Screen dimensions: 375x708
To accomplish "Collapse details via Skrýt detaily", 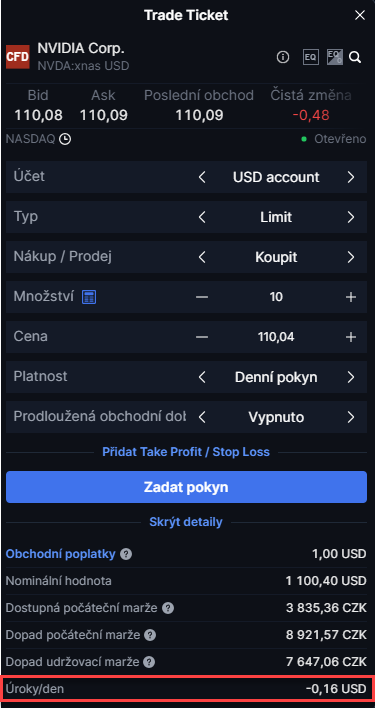I will [x=186, y=522].
